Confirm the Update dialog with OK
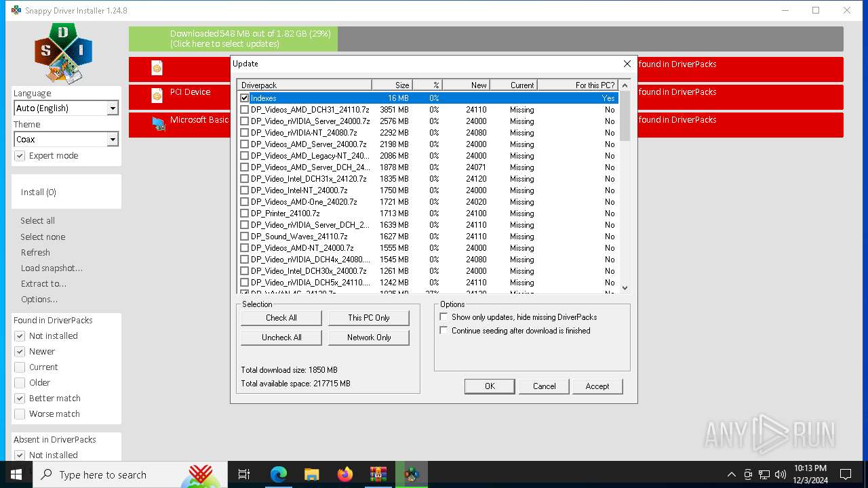868x488 pixels. point(490,386)
